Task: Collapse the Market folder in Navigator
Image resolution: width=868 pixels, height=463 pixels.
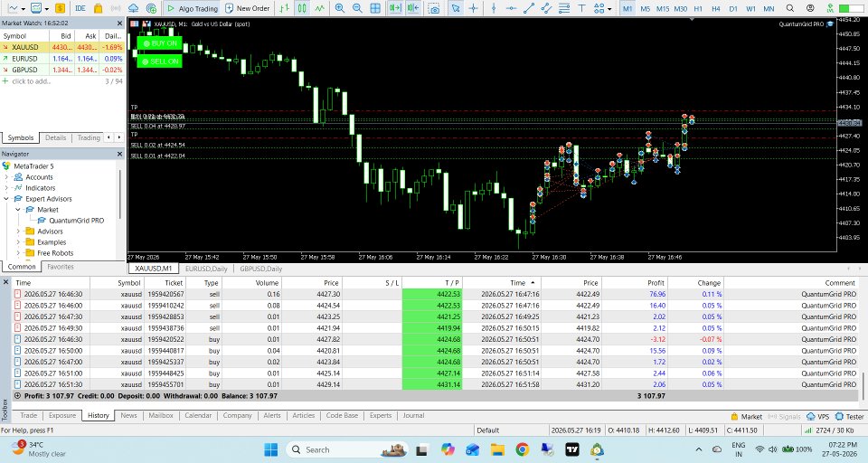Action: point(18,210)
